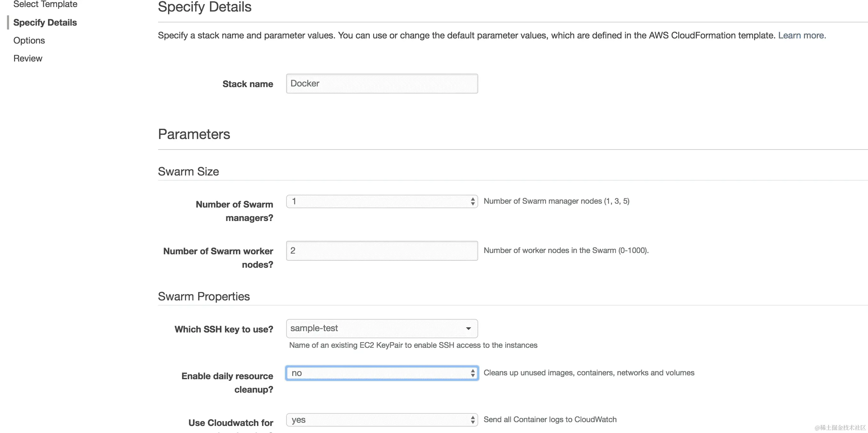Open the Use Cloudwatch dropdown selector
The height and width of the screenshot is (433, 868).
click(x=382, y=420)
